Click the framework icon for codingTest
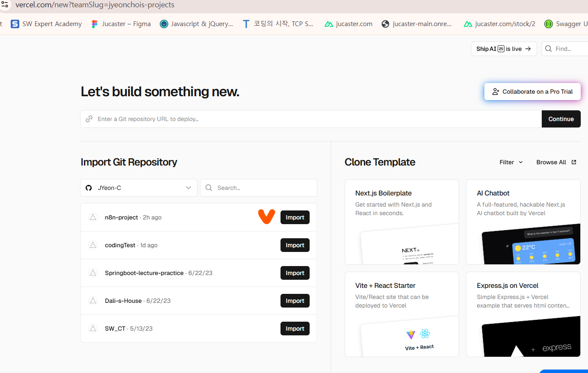The width and height of the screenshot is (588, 373). pyautogui.click(x=93, y=245)
